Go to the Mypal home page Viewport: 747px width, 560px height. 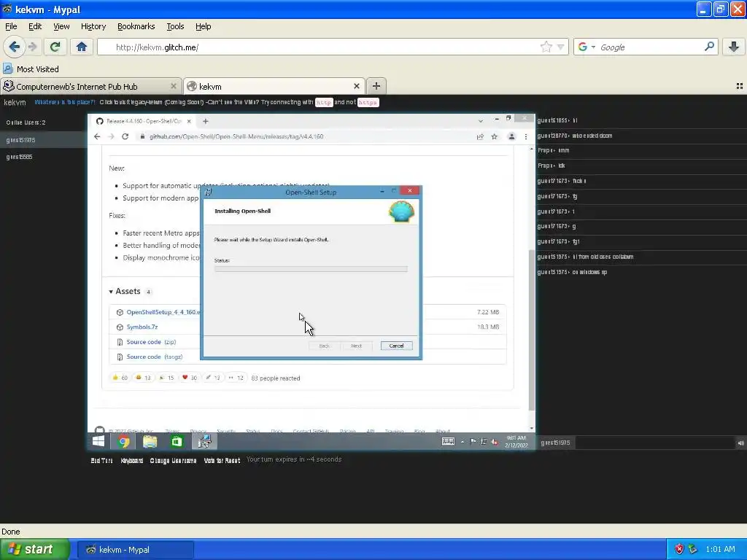pyautogui.click(x=82, y=47)
